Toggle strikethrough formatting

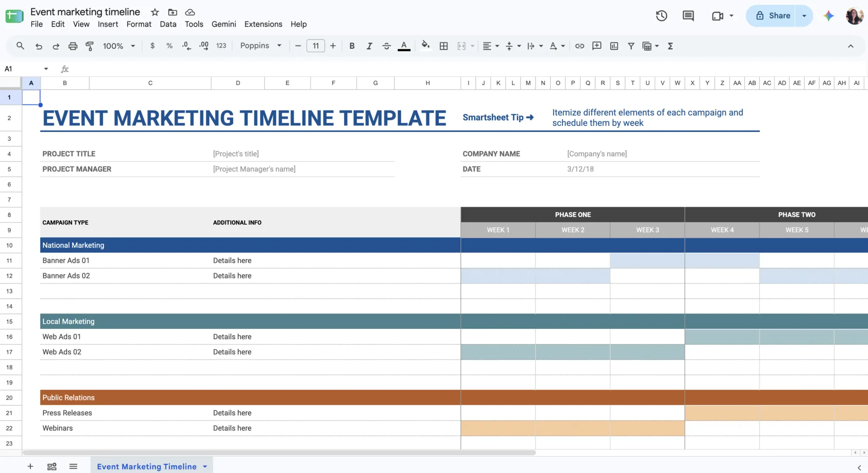(387, 46)
